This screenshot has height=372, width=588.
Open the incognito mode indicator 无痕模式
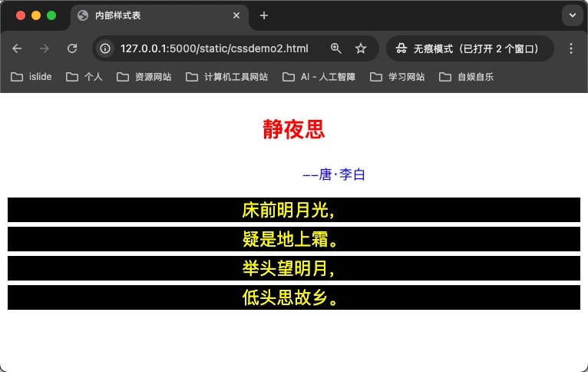pos(470,48)
